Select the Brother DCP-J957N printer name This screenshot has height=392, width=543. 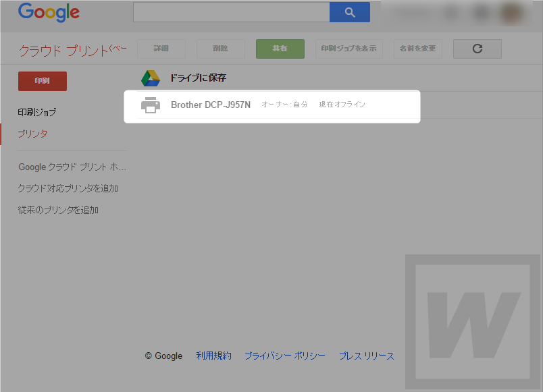coord(211,105)
